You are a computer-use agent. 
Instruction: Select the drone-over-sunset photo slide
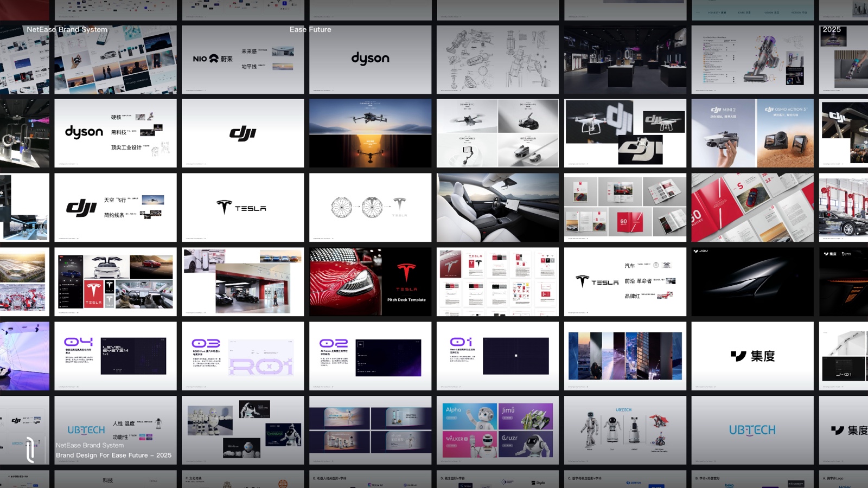tap(371, 133)
